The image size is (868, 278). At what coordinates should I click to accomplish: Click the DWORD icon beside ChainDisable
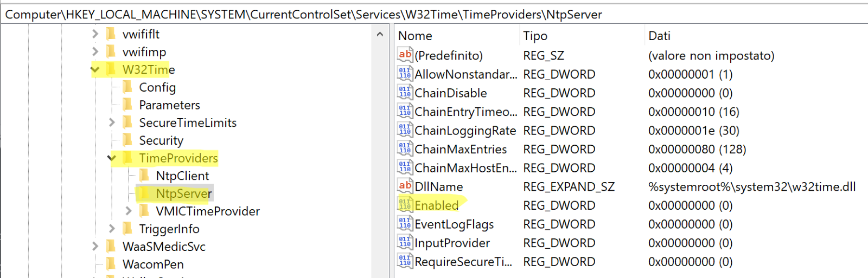coord(405,93)
